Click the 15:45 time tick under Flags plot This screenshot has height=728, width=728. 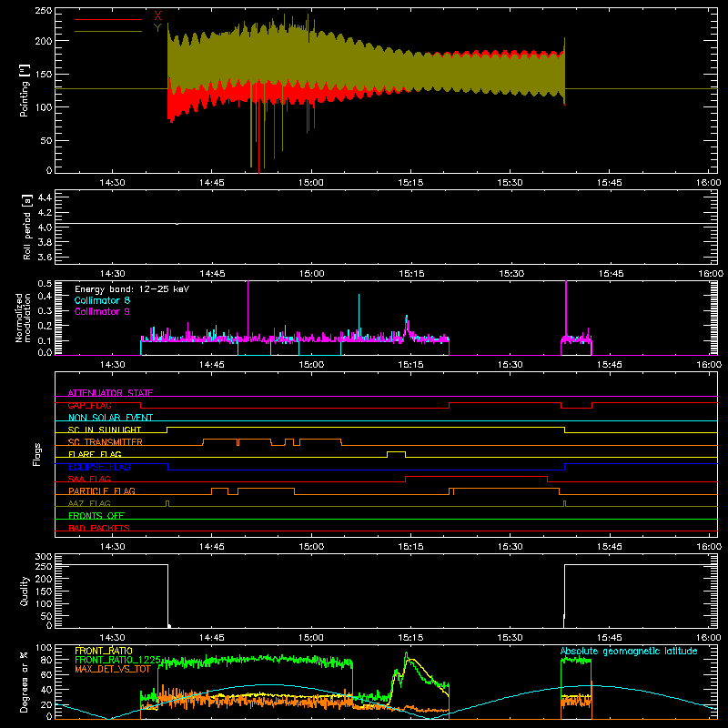click(610, 547)
